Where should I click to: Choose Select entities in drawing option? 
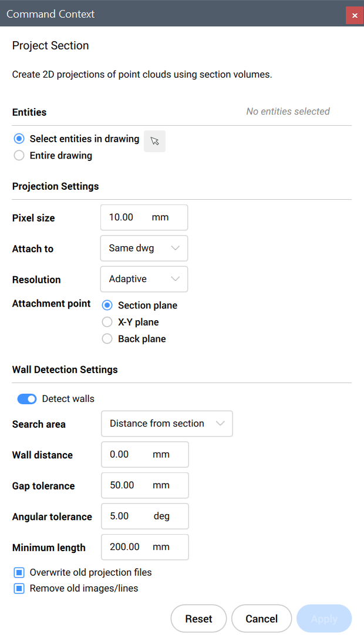19,139
